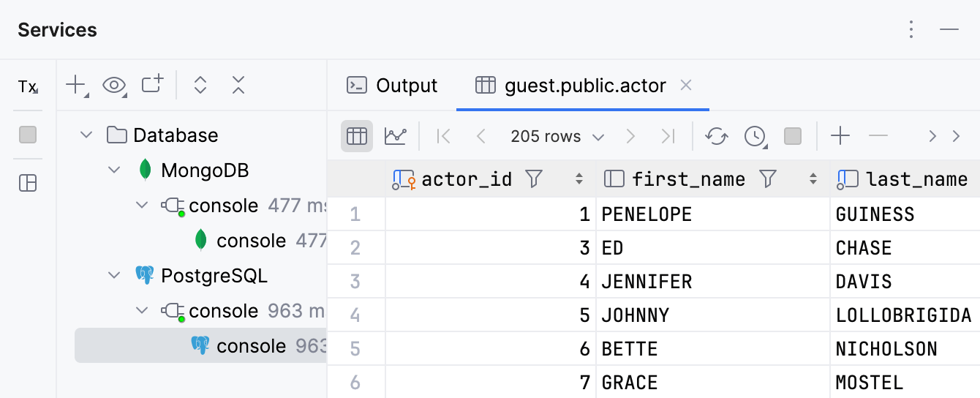Click the reload data refresh icon

(716, 136)
